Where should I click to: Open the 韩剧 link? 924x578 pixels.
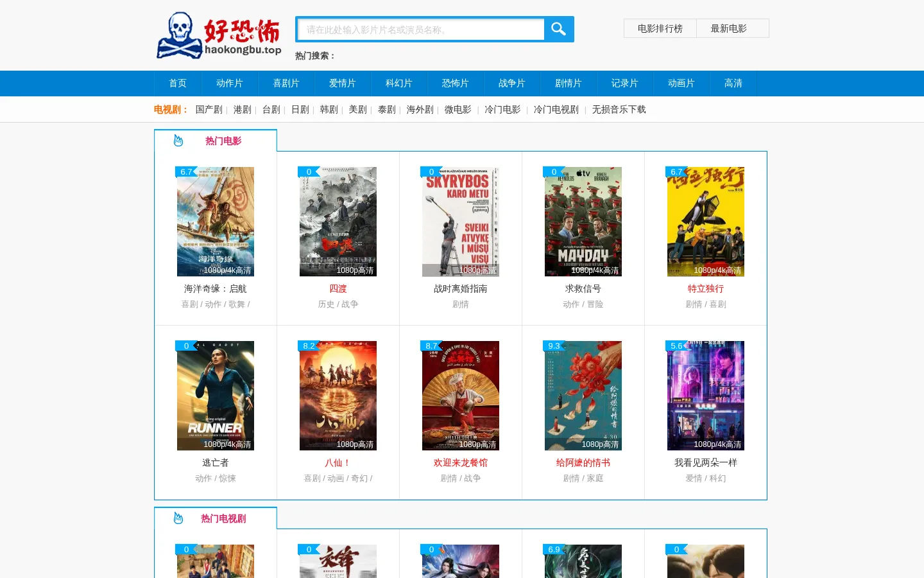click(x=329, y=110)
